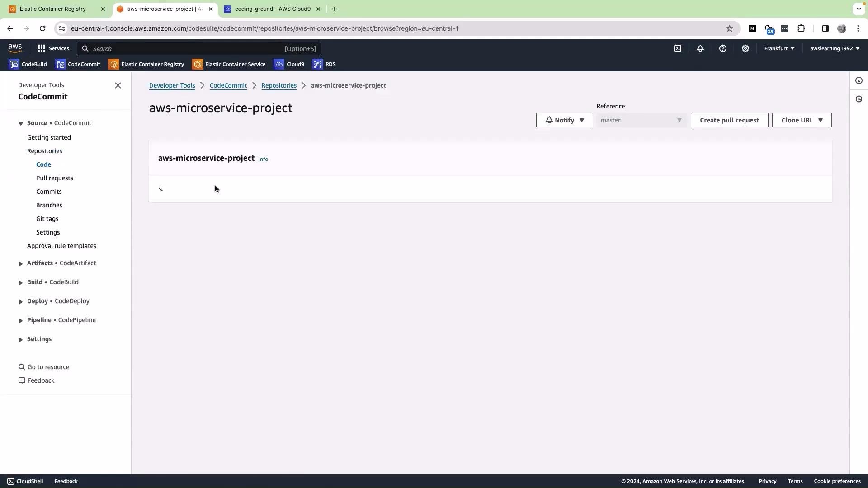
Task: Open the AWS home logo
Action: click(15, 48)
